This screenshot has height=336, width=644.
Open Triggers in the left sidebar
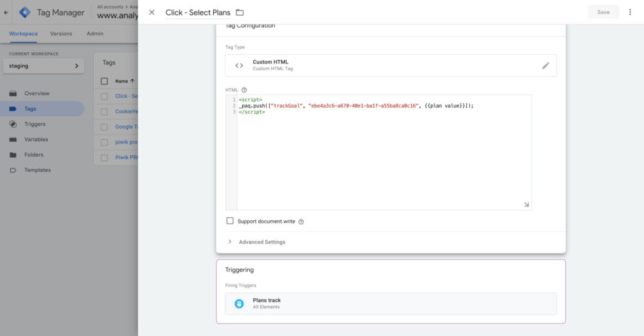point(35,124)
